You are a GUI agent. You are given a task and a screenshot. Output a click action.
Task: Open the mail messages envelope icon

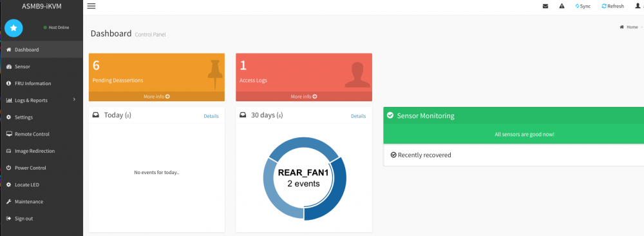click(x=545, y=6)
